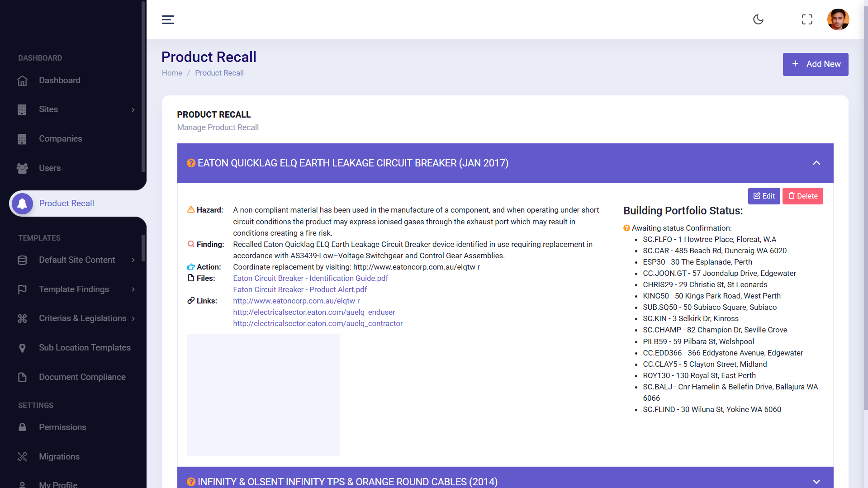Image resolution: width=868 pixels, height=488 pixels.
Task: Select the KING50 - 50 Kings Park Road item
Action: 711,296
